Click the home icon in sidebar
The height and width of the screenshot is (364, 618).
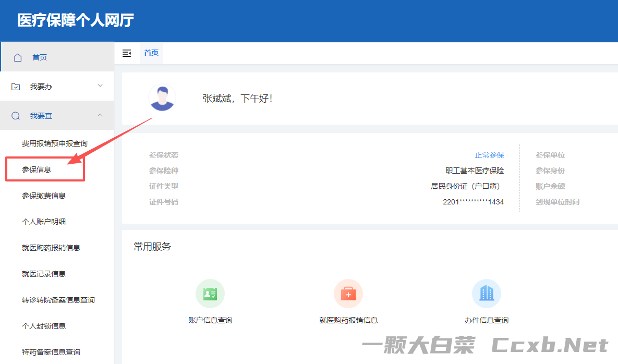click(x=18, y=57)
